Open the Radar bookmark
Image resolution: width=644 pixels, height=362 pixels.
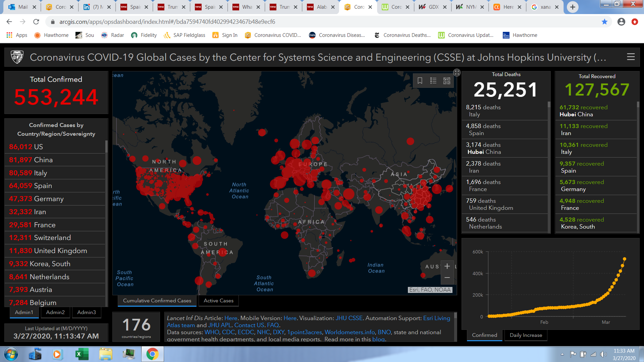point(113,35)
